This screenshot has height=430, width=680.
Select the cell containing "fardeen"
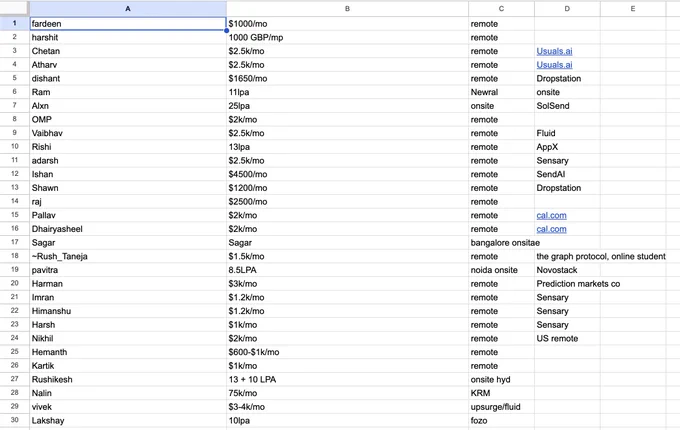(x=128, y=24)
